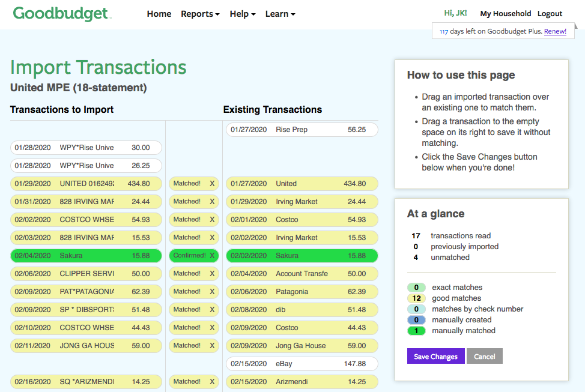Select existing Irving Market 15.53 transaction

click(302, 238)
